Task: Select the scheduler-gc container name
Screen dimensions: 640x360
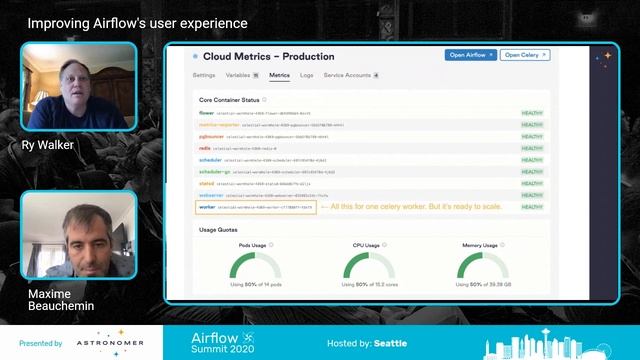Action: 215,172
